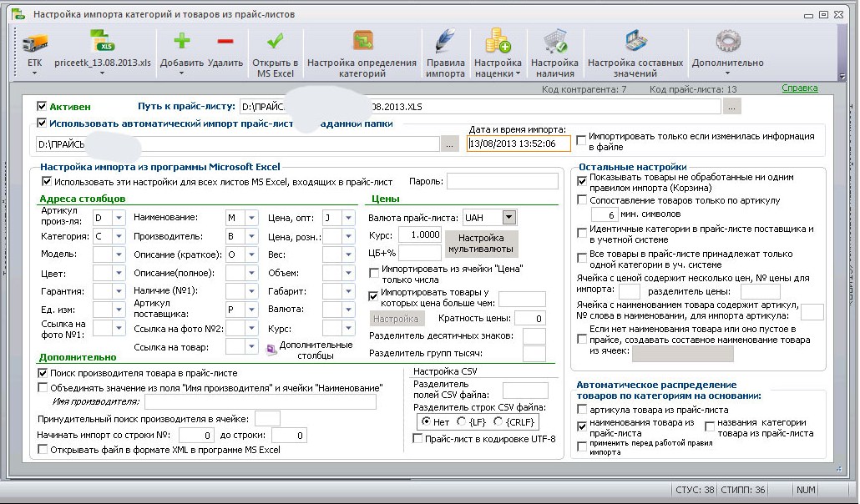Browse for automatic import folder
Image resolution: width=860 pixels, height=504 pixels.
coord(449,144)
